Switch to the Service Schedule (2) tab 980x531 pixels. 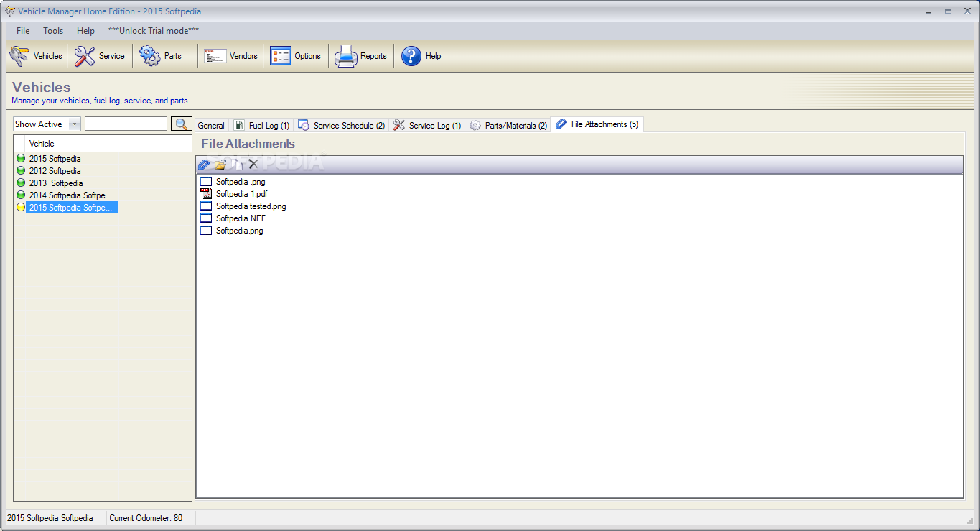click(342, 126)
